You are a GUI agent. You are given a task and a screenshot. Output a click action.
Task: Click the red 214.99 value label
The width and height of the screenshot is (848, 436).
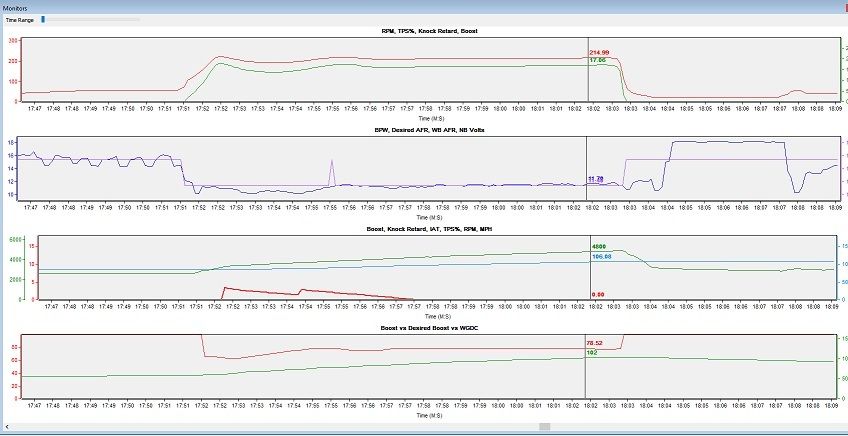tap(599, 53)
